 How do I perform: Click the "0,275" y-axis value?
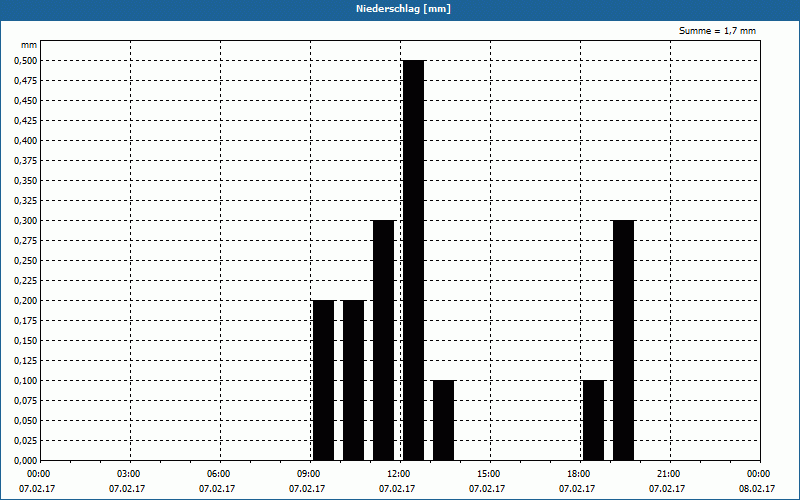(x=26, y=241)
